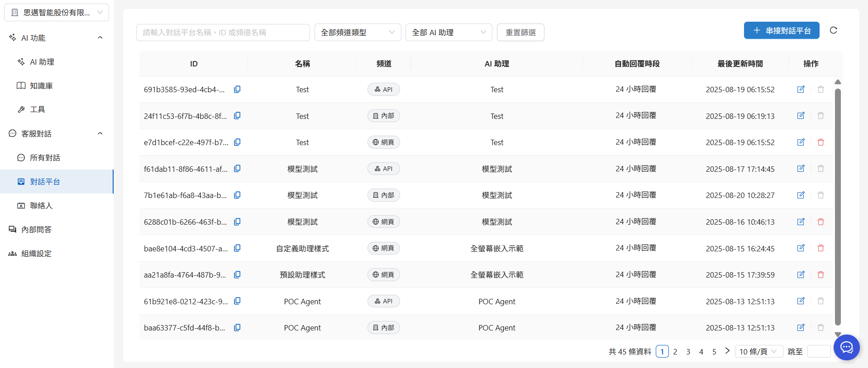Open the 全部 AI 助理 dropdown filter
Viewport: 868px width, 368px height.
coord(448,33)
